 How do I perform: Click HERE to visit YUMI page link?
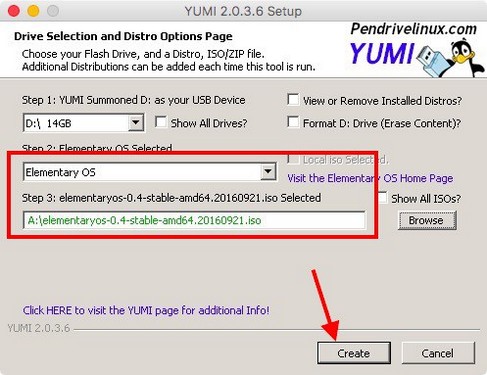pyautogui.click(x=146, y=310)
